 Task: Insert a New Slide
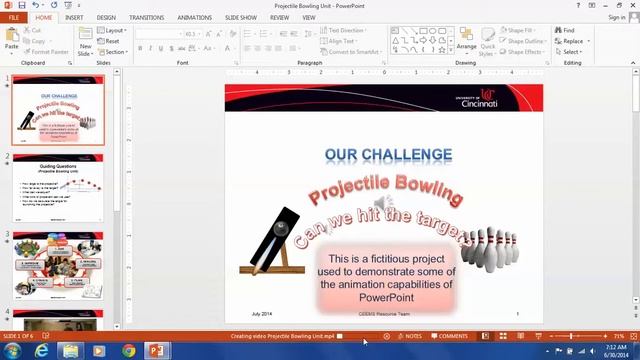tap(85, 42)
